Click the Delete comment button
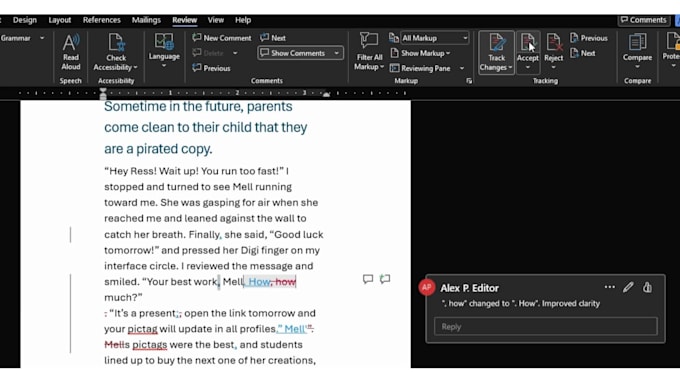This screenshot has height=383, width=680. tap(208, 53)
